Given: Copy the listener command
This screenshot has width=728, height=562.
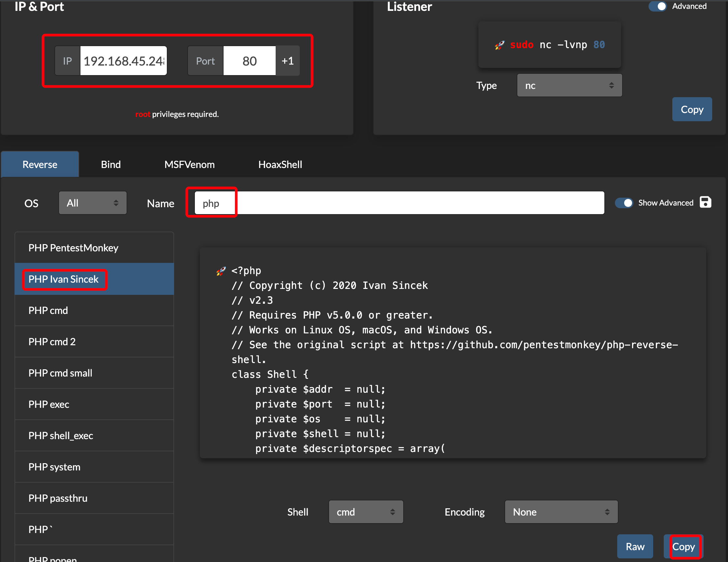Looking at the screenshot, I should click(692, 110).
